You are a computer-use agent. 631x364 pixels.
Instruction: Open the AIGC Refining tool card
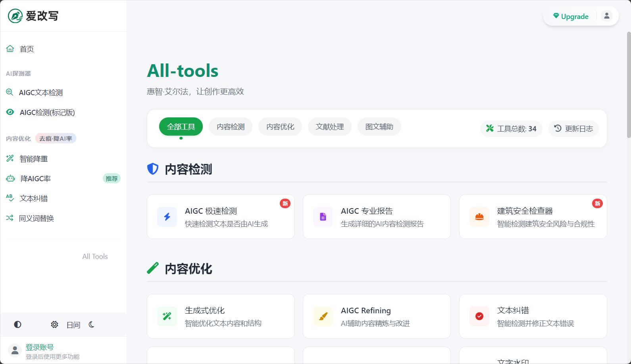point(377,316)
